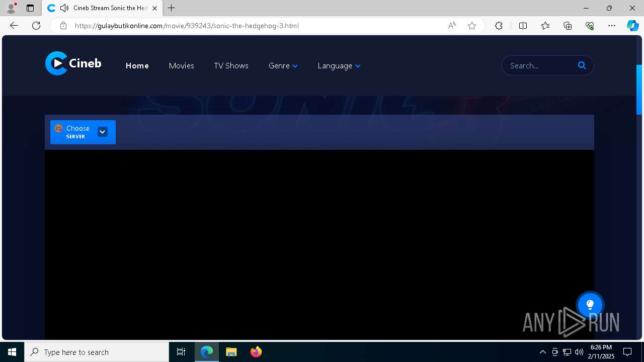Click the black video player area

pos(319,245)
